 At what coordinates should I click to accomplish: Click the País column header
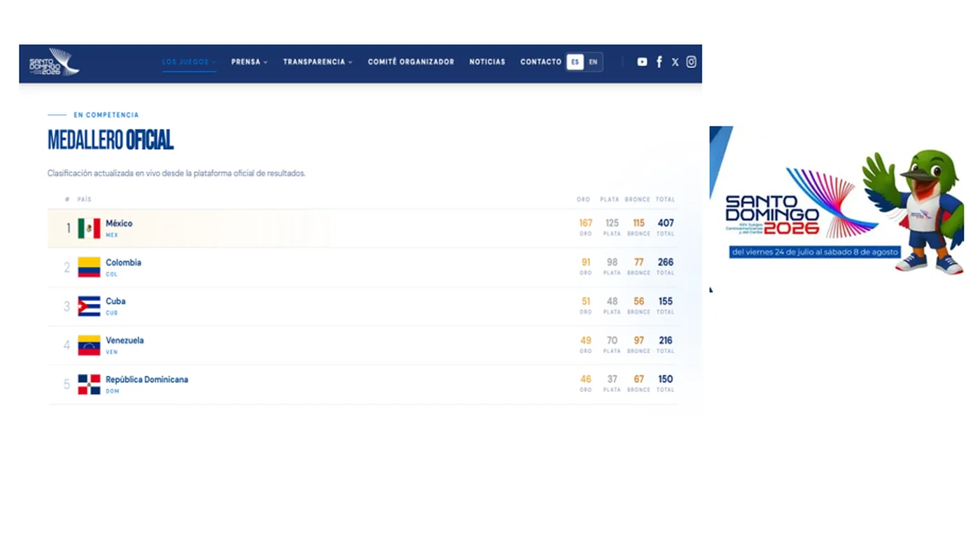coord(85,200)
